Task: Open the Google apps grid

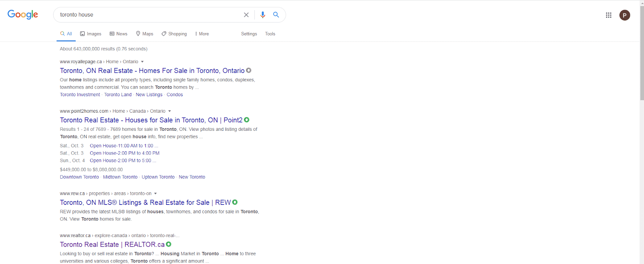Action: [609, 15]
